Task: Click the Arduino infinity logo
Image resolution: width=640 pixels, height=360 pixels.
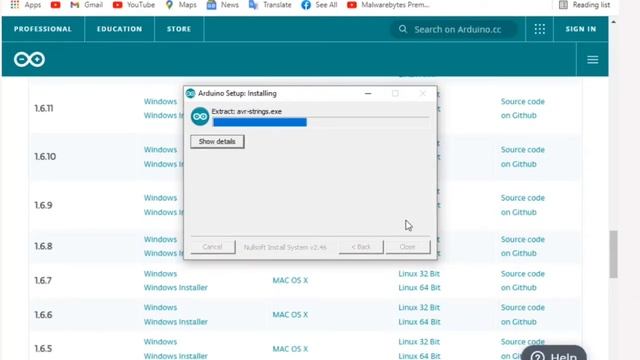Action: pos(29,60)
